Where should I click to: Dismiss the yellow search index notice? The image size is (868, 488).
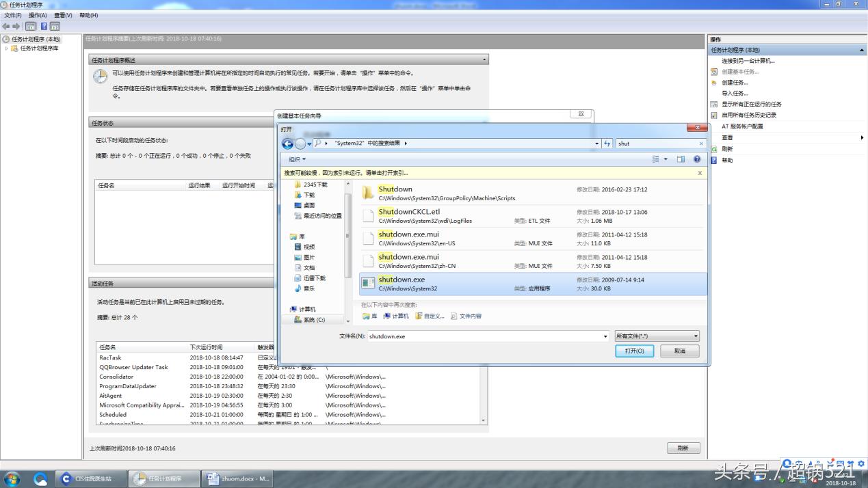click(x=699, y=173)
